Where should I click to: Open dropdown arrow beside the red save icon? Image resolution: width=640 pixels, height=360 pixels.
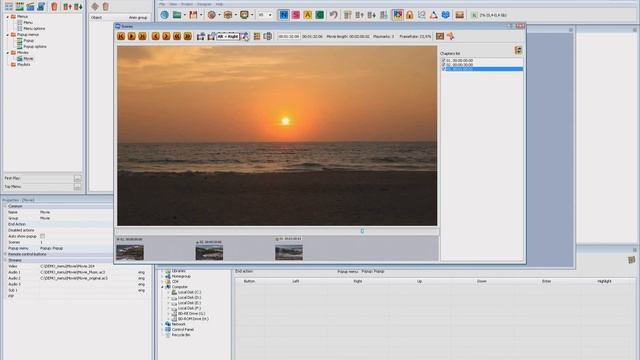[x=201, y=15]
